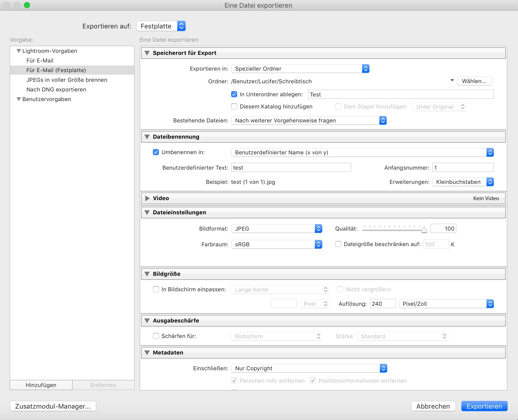This screenshot has height=420, width=518.
Task: Enable Diesem Katalog hinzufügen checkbox
Action: tap(234, 107)
